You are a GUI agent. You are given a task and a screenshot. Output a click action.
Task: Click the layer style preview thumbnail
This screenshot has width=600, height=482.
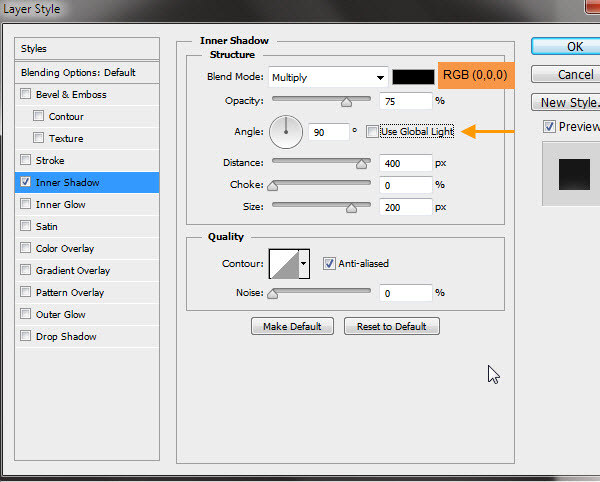click(x=570, y=173)
